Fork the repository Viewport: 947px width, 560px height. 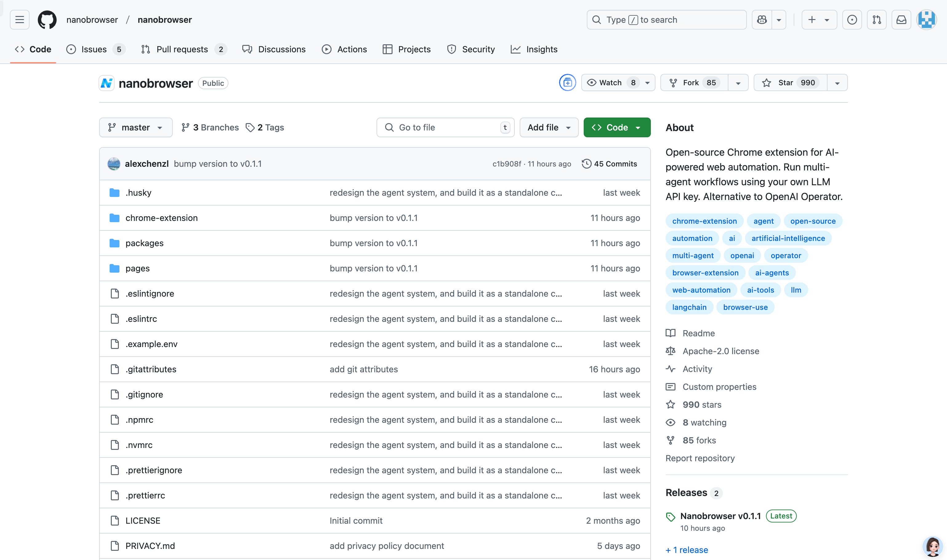(x=694, y=83)
